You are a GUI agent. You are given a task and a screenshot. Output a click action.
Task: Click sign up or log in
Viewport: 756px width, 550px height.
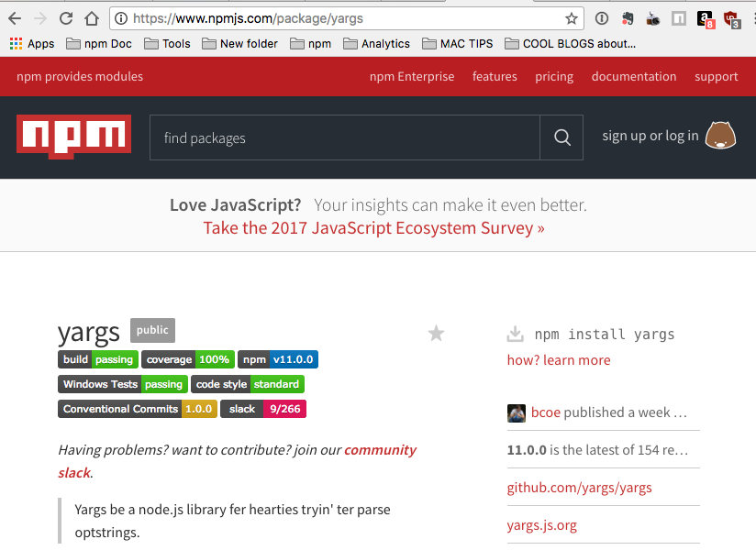(x=650, y=136)
